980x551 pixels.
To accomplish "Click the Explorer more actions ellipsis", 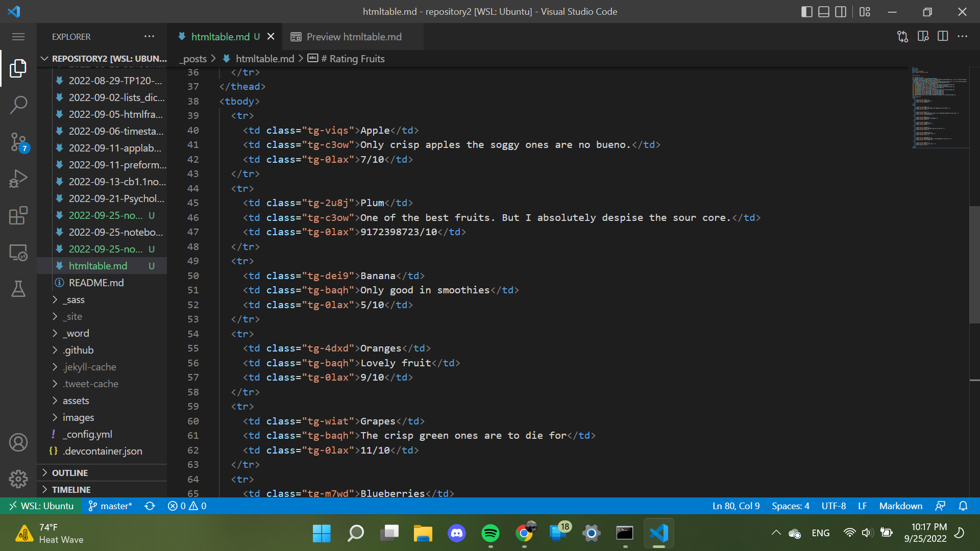I will tap(149, 37).
